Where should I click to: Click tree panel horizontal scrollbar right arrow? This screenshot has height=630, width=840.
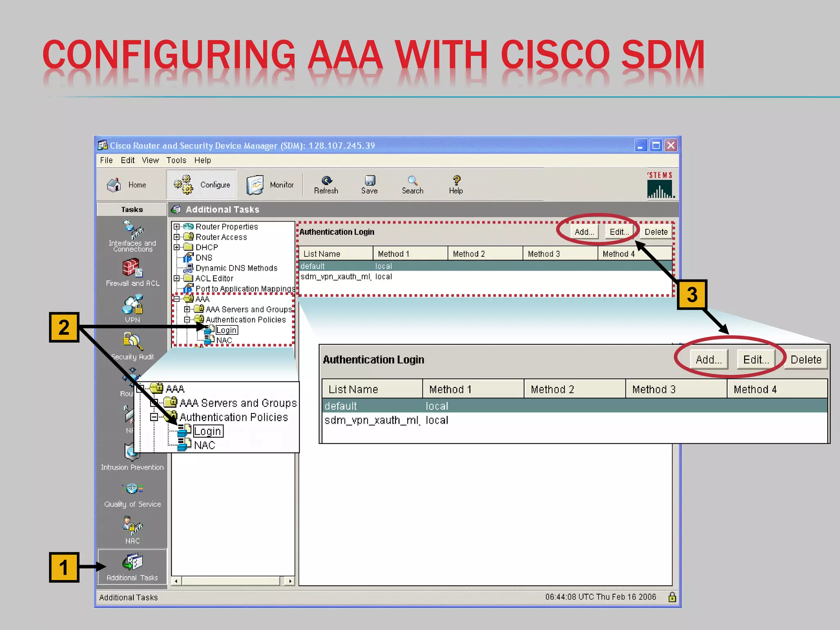[290, 581]
